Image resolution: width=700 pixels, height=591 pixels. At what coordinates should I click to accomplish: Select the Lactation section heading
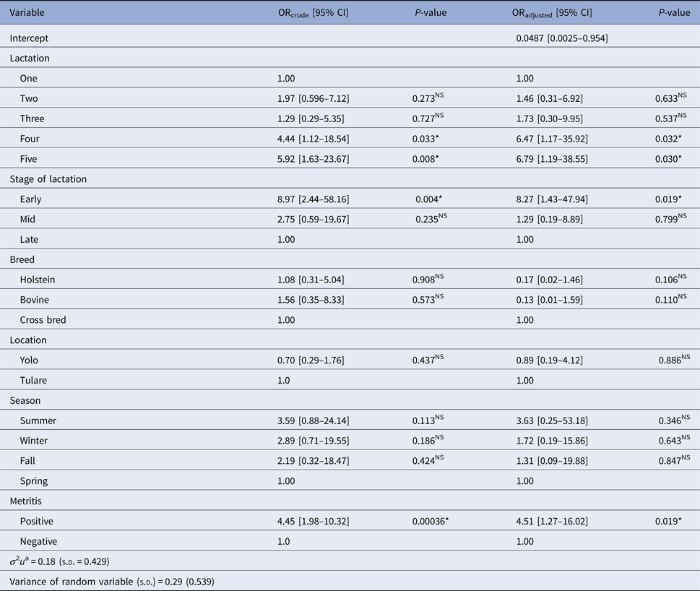point(30,59)
